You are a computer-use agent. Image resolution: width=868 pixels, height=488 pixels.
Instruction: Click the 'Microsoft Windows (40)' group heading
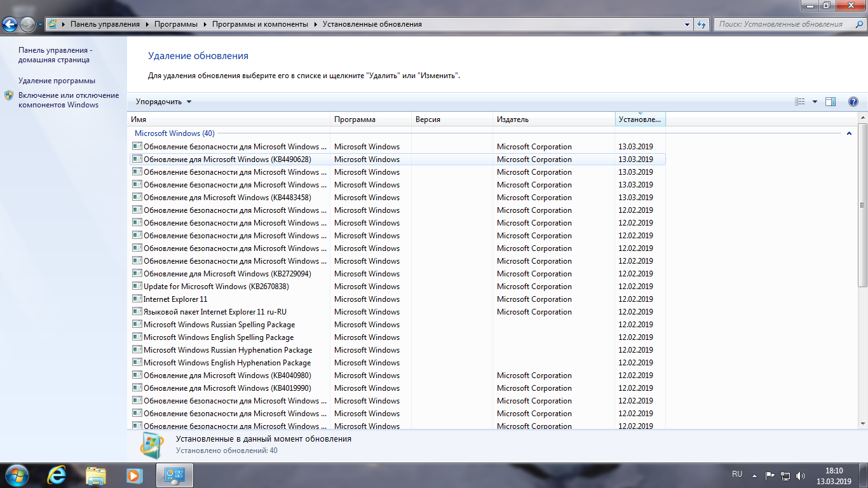pyautogui.click(x=175, y=133)
